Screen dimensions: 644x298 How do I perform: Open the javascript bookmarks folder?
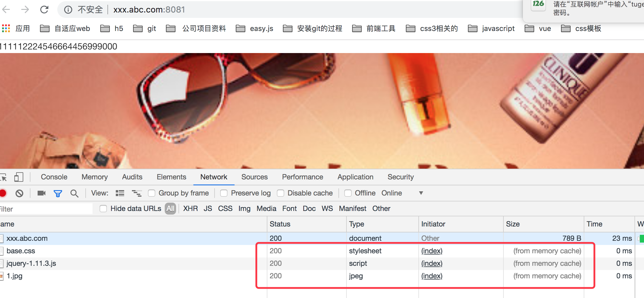pos(491,29)
